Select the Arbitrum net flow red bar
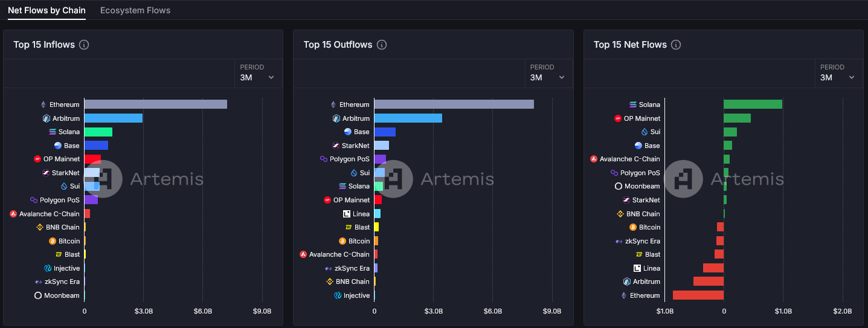This screenshot has height=328, width=868. pos(709,281)
